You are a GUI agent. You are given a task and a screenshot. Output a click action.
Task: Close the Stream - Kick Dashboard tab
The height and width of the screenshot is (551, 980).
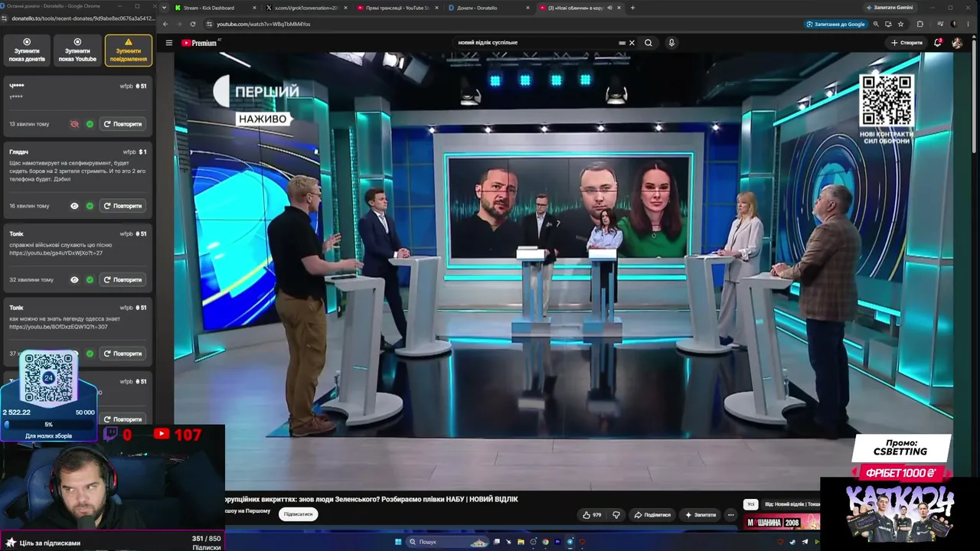[255, 8]
